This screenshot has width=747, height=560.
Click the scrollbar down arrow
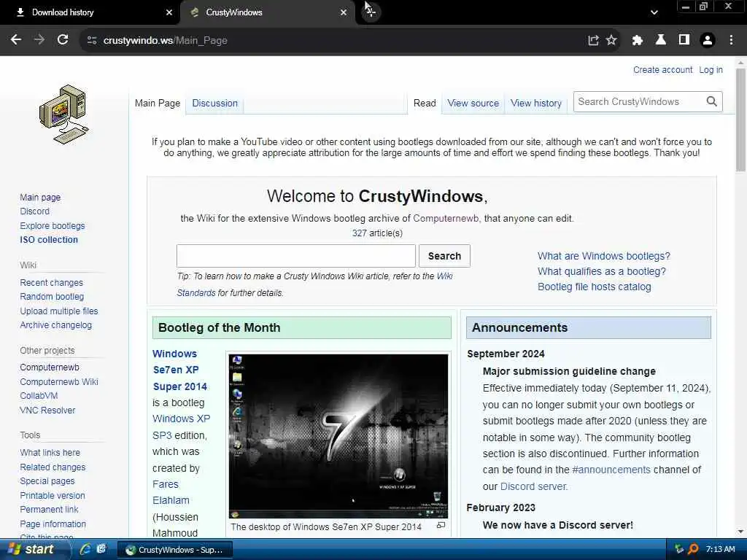[740, 532]
